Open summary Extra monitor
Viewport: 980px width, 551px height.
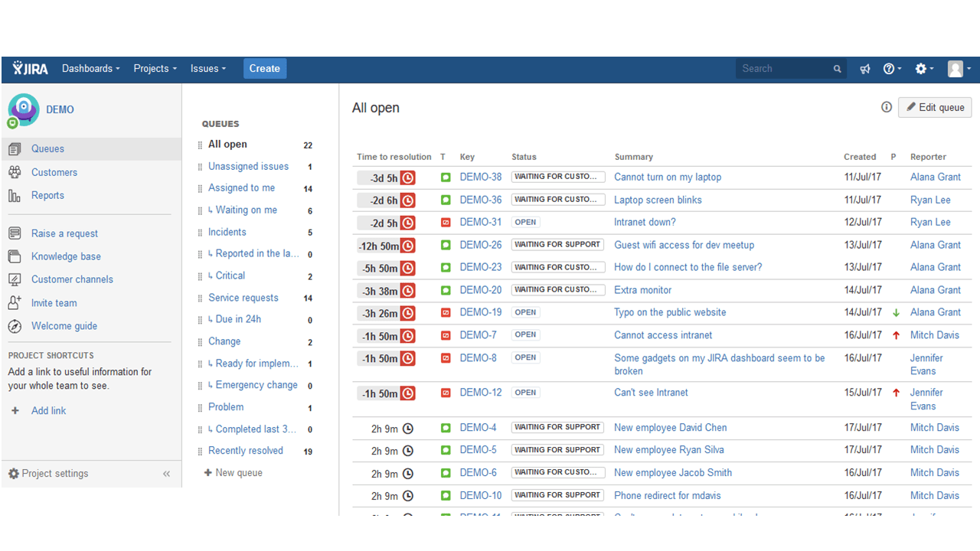pyautogui.click(x=643, y=291)
